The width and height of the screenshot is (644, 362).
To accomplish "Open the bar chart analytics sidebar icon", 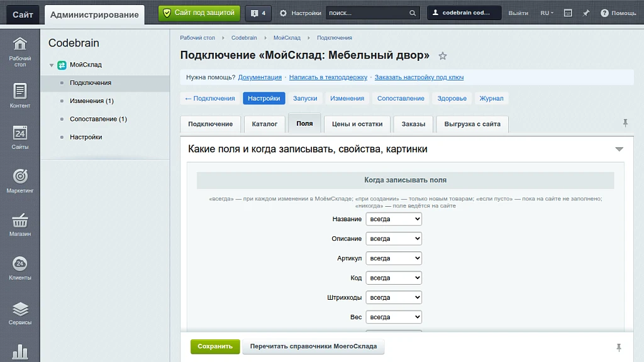I will click(x=19, y=352).
